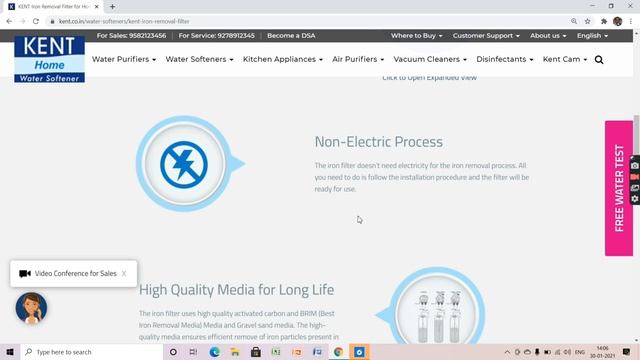Open the Customer Support dropdown

click(486, 36)
